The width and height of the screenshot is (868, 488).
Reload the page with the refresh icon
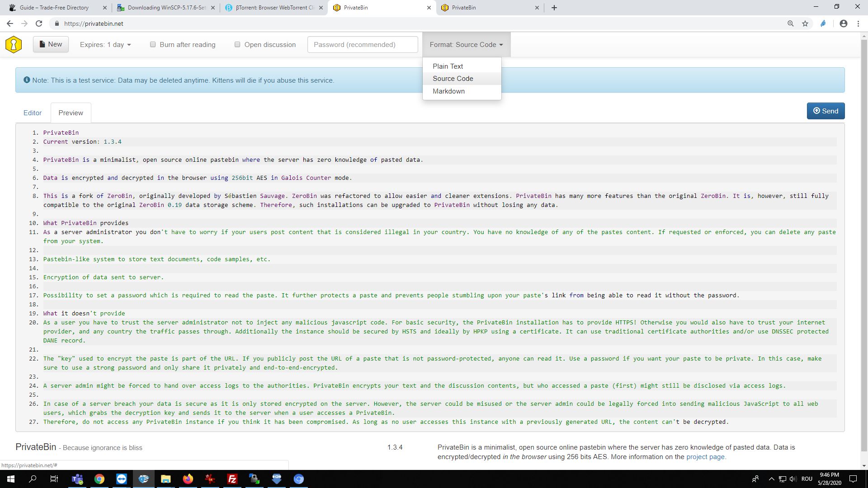tap(39, 23)
